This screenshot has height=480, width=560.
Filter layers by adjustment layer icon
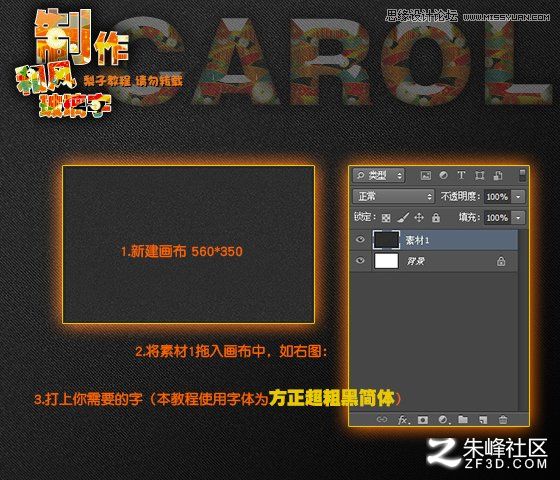pyautogui.click(x=443, y=175)
